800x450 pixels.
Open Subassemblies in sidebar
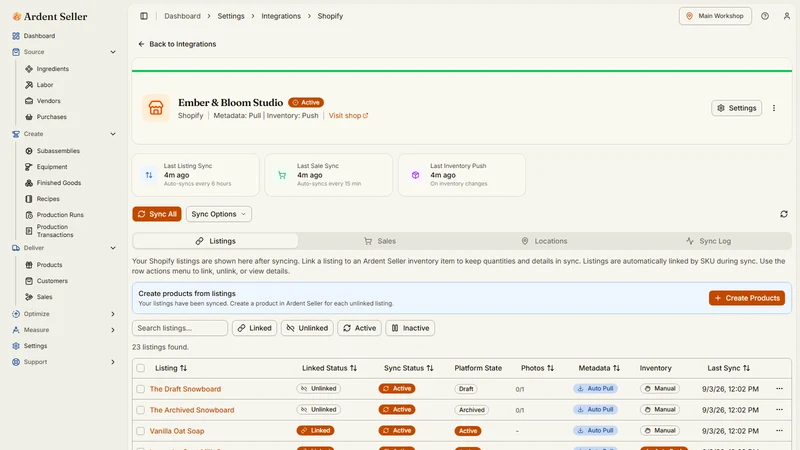[53, 151]
